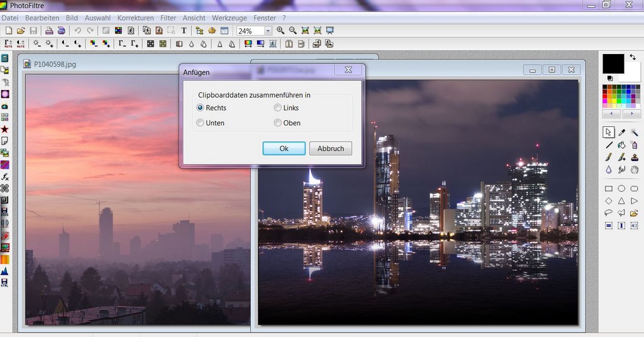Click the black foreground color swatch
Image resolution: width=644 pixels, height=337 pixels.
[613, 64]
